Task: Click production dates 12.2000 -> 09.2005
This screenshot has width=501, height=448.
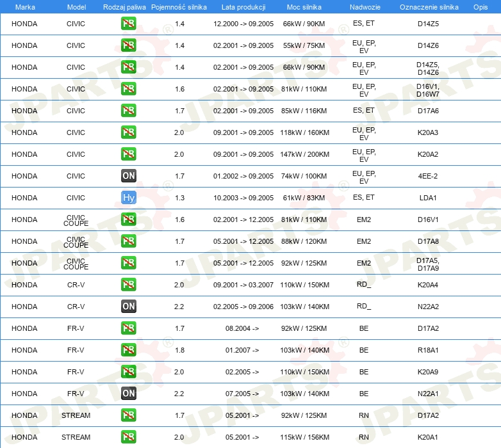Action: click(x=243, y=24)
